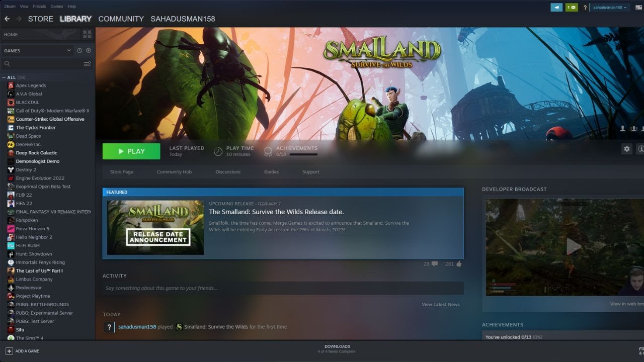Open the Guides tab
Viewport: 644px width, 362px height.
[271, 172]
